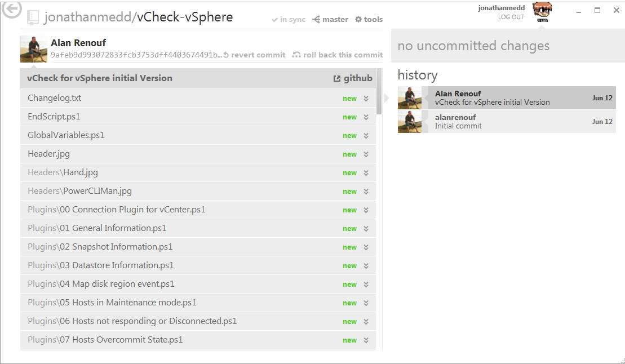
Task: Select Plugins\05 Hosts in Maintenance mode.ps1
Action: point(112,303)
